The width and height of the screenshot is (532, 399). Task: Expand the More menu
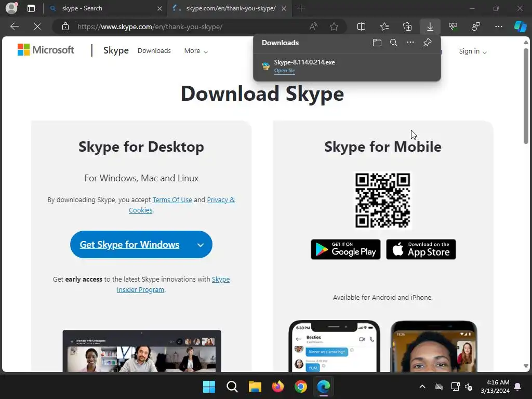coord(196,51)
